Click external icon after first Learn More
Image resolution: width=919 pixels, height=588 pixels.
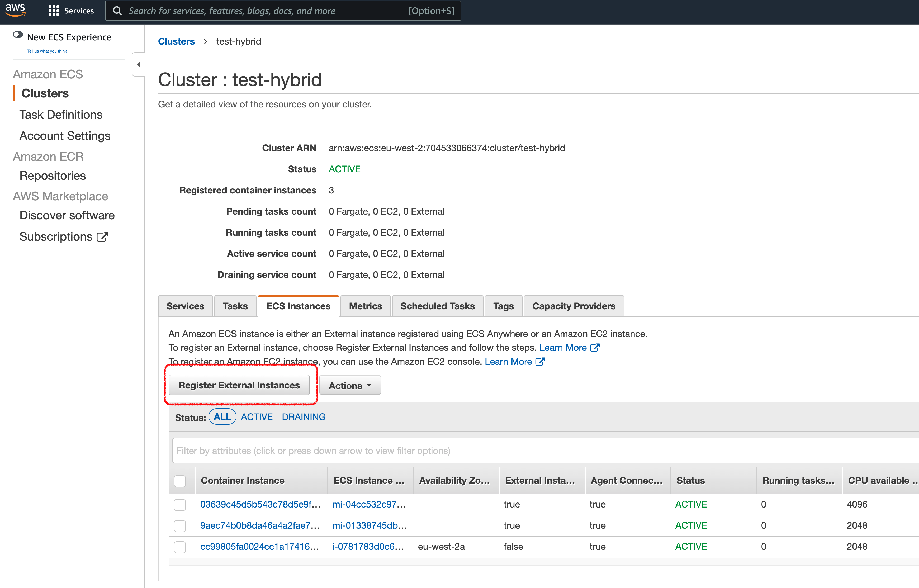point(595,348)
